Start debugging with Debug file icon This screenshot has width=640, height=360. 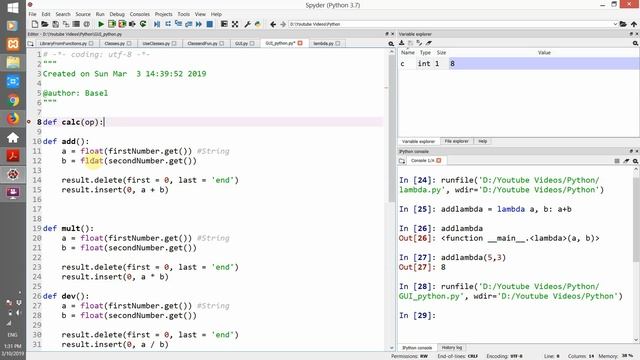pos(157,24)
